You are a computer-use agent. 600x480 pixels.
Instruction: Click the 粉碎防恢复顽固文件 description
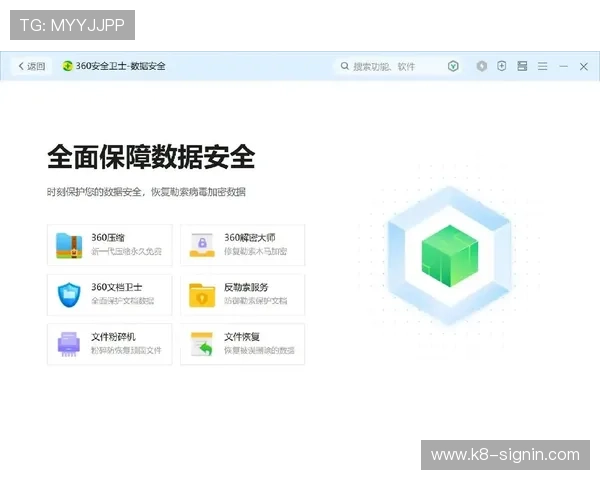pos(126,351)
